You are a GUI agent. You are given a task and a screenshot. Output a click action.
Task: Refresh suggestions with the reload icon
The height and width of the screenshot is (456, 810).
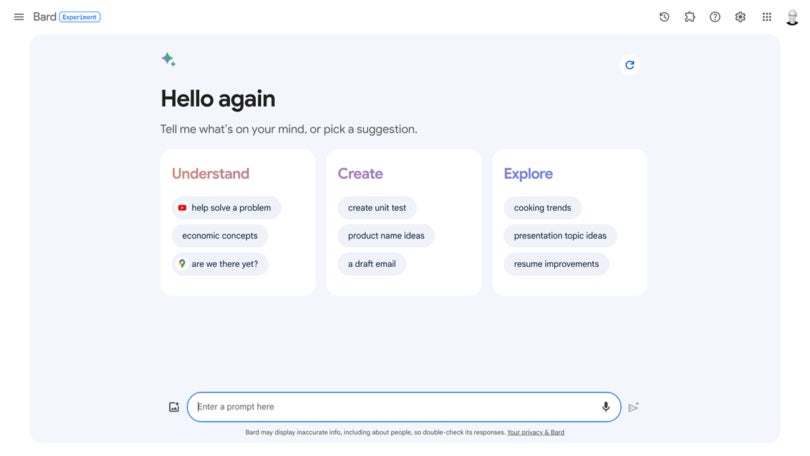(629, 65)
